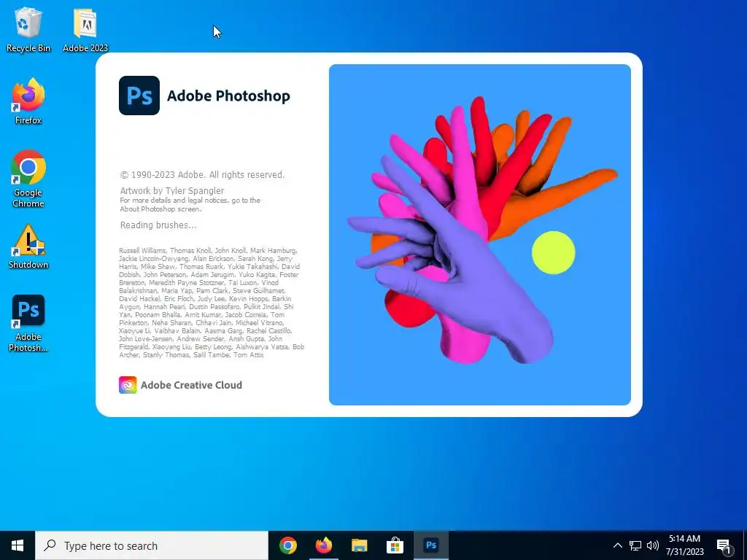Select the Firefox desktop shortcut
The image size is (747, 560).
28,101
